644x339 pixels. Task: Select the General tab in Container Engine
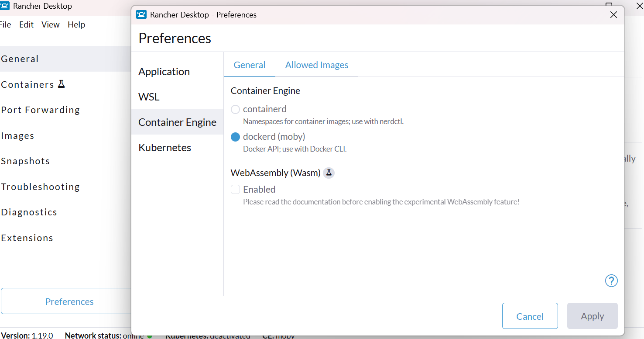coord(250,65)
